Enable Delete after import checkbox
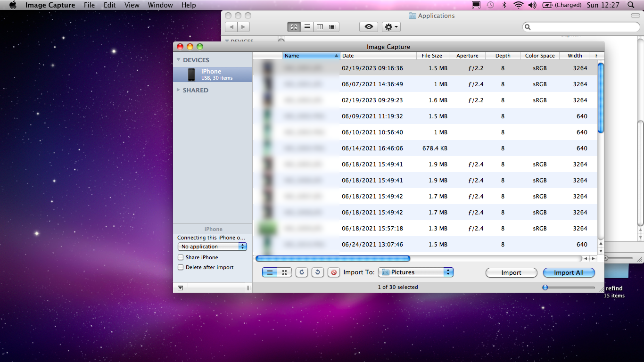Image resolution: width=644 pixels, height=362 pixels. 181,267
